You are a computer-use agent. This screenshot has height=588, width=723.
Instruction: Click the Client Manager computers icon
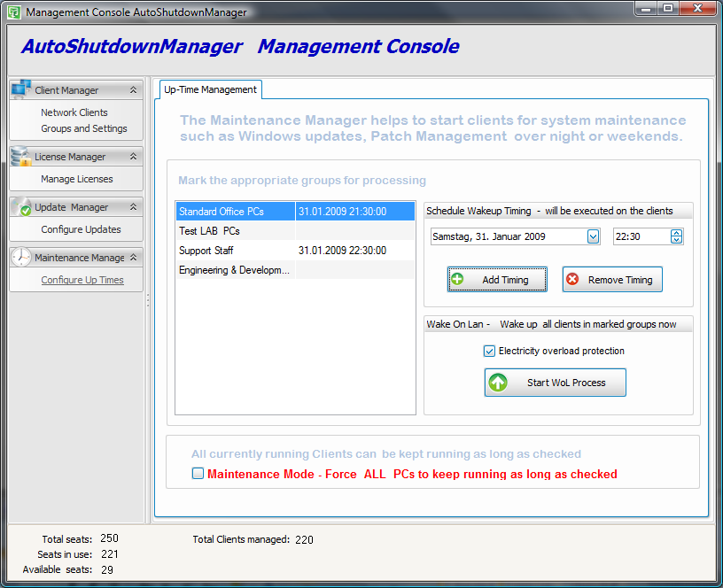(x=20, y=89)
